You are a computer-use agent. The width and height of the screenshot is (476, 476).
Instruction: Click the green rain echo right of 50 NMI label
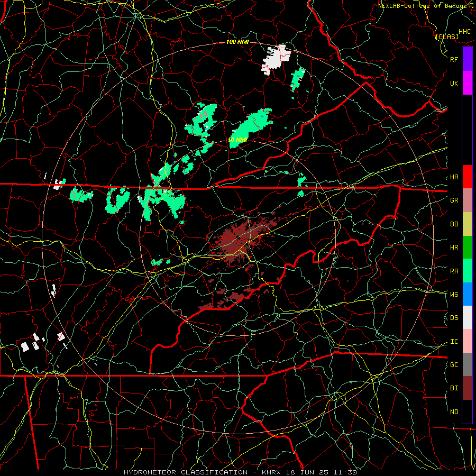point(251,127)
